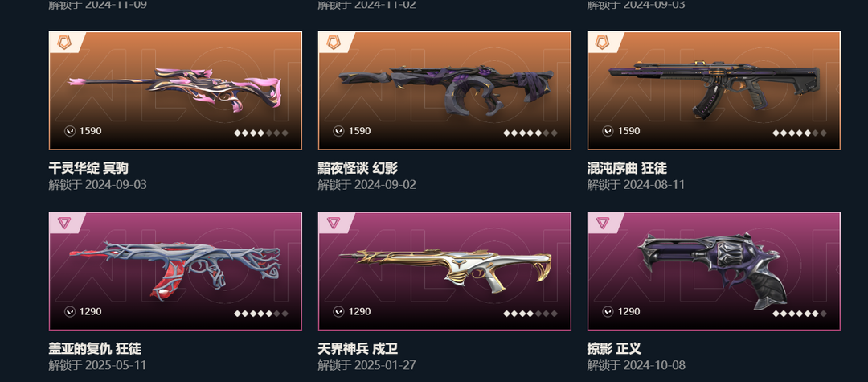Click the pink triangle tier icon on 掠影 正义
The image size is (868, 382).
[602, 223]
